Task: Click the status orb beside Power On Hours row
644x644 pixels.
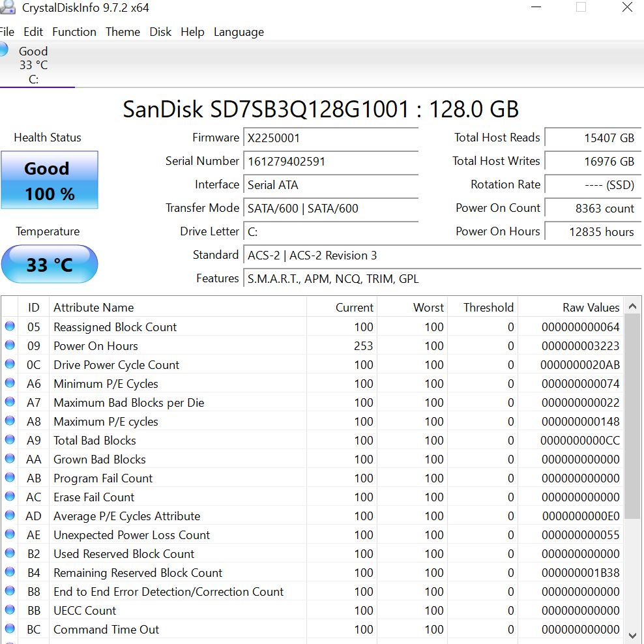Action: coord(10,345)
